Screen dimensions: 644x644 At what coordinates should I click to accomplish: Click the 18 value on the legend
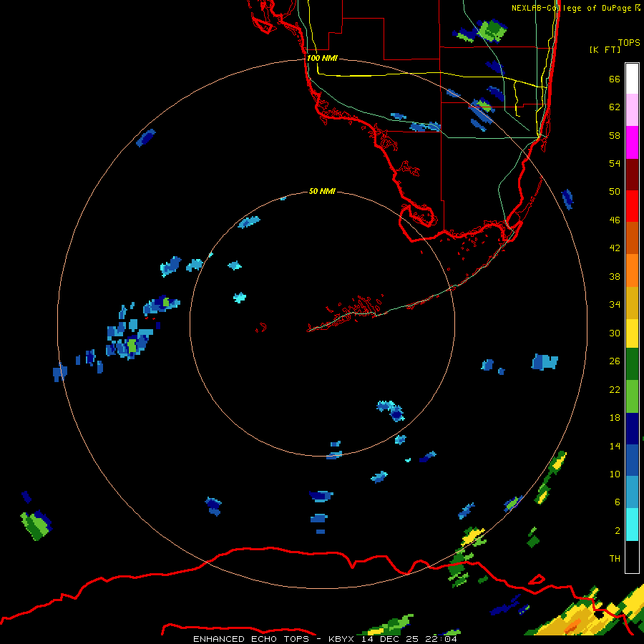(x=615, y=418)
